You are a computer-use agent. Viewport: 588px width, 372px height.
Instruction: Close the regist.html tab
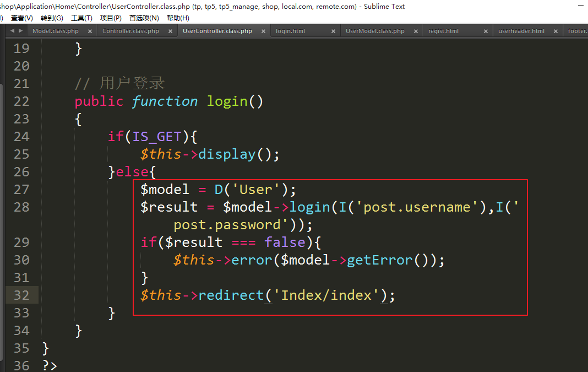coord(486,31)
